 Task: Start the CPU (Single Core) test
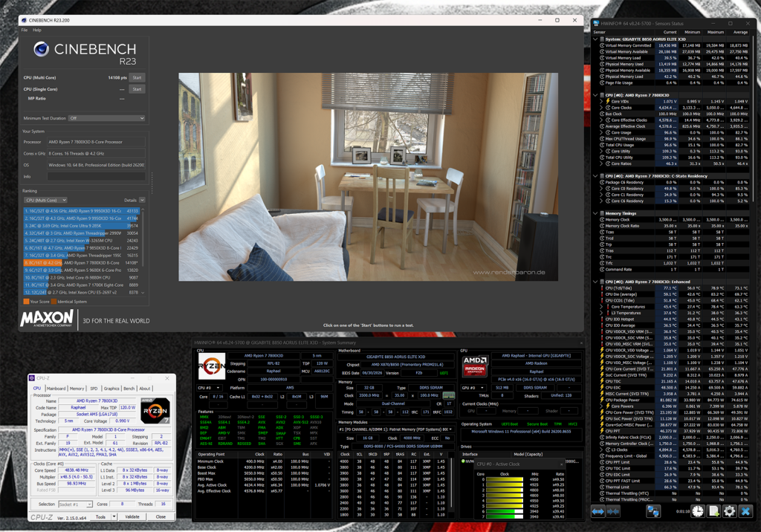pos(137,89)
